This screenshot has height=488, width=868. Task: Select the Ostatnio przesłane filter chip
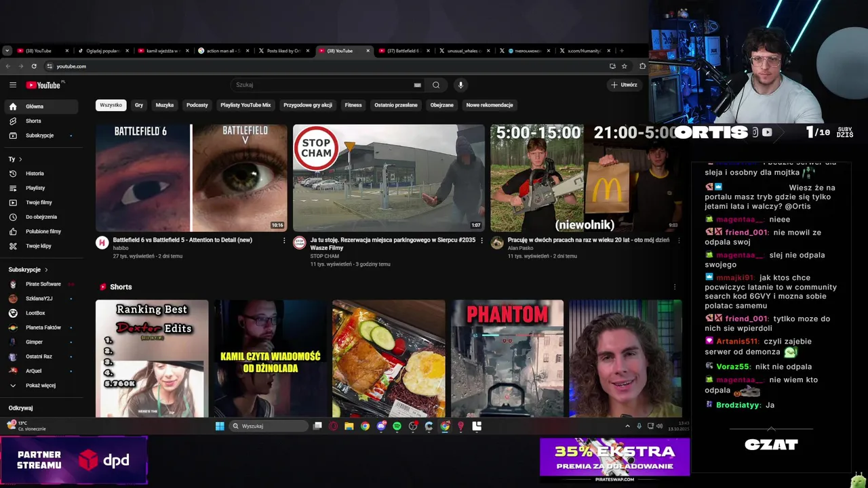396,105
